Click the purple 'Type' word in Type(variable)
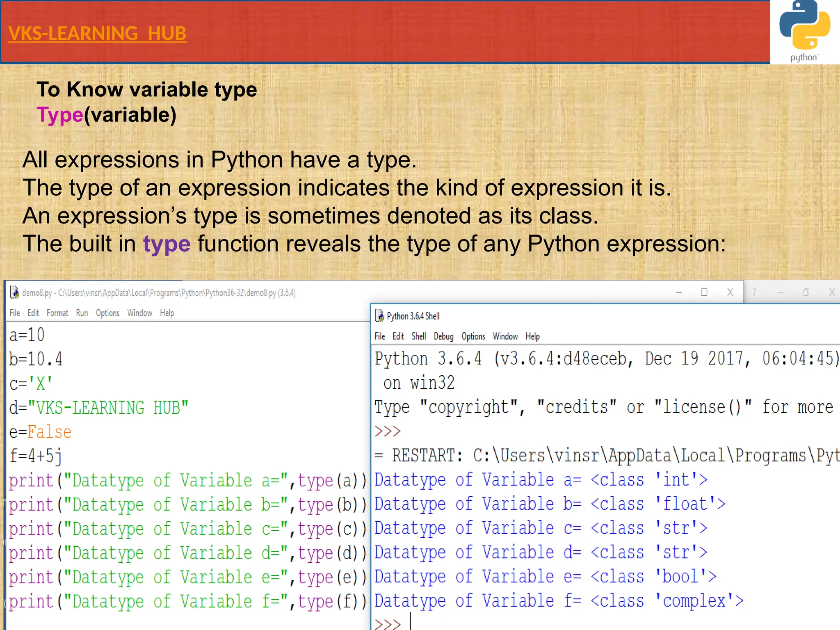Image resolution: width=840 pixels, height=630 pixels. (60, 115)
